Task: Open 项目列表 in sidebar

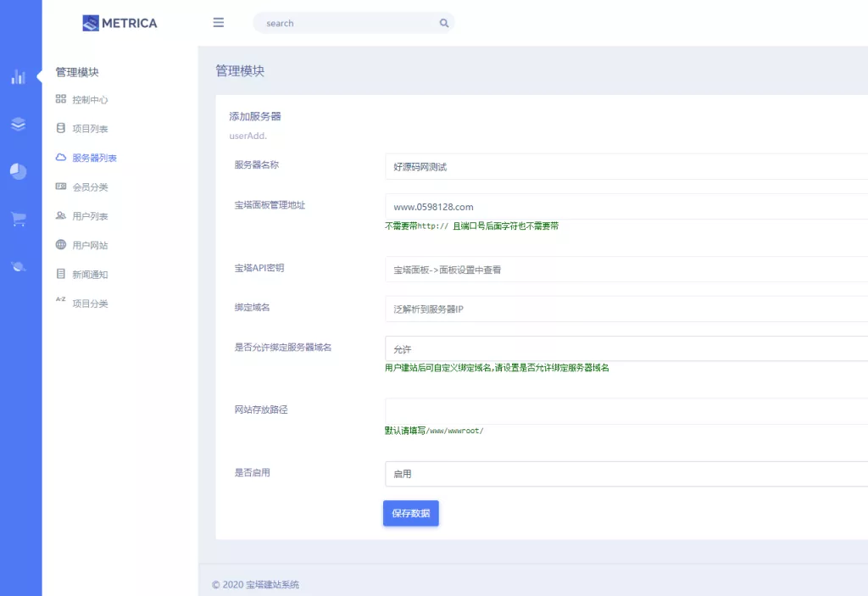Action: 90,129
